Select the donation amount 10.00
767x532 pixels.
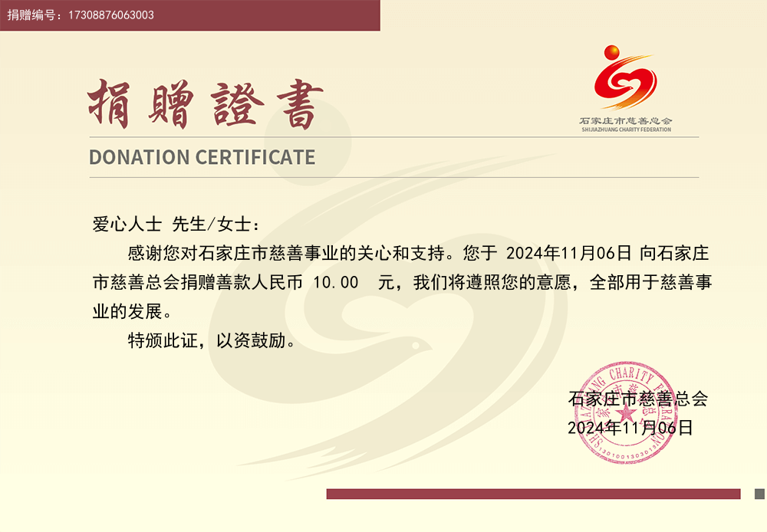pos(336,282)
